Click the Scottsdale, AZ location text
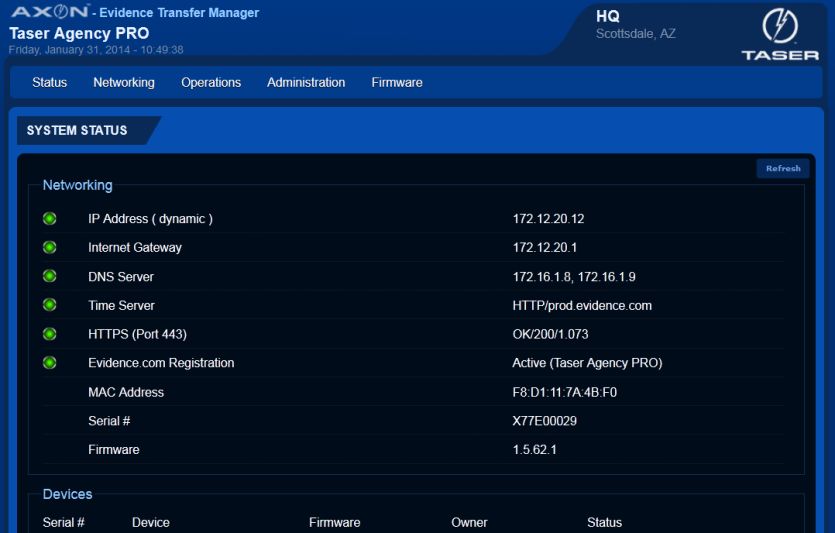835x533 pixels. click(636, 34)
